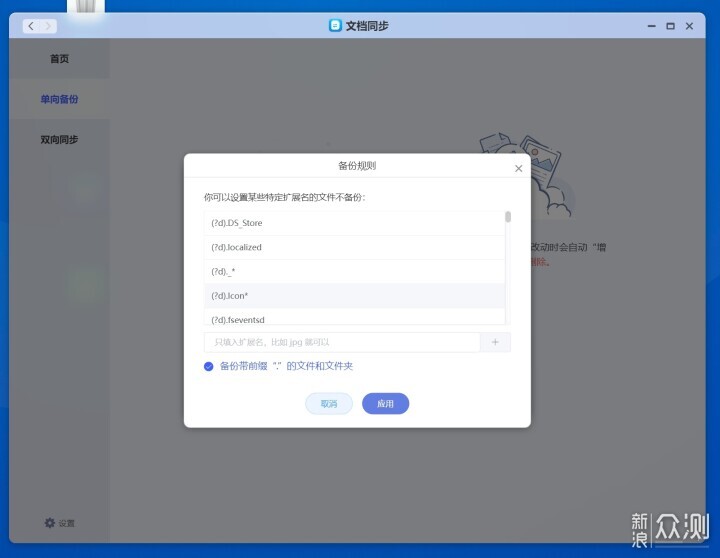Choose the (?d).Icon* rule entry
The width and height of the screenshot is (720, 558).
coord(353,296)
